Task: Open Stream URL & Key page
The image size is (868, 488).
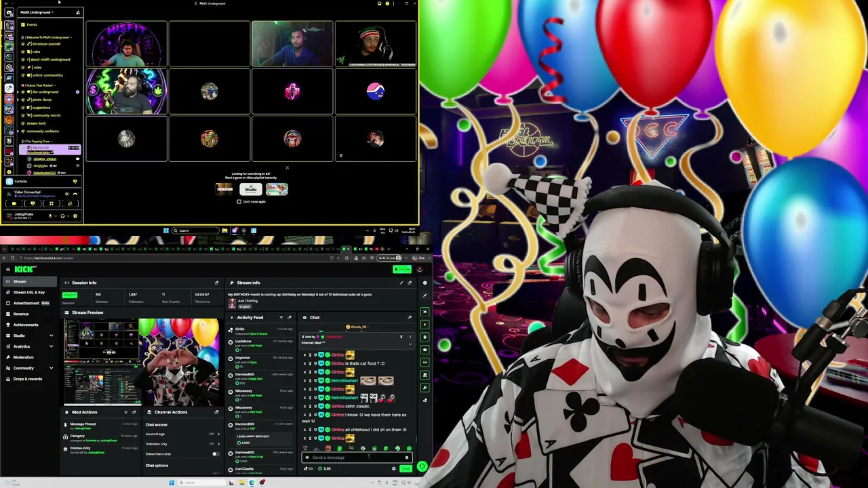Action: click(x=29, y=292)
